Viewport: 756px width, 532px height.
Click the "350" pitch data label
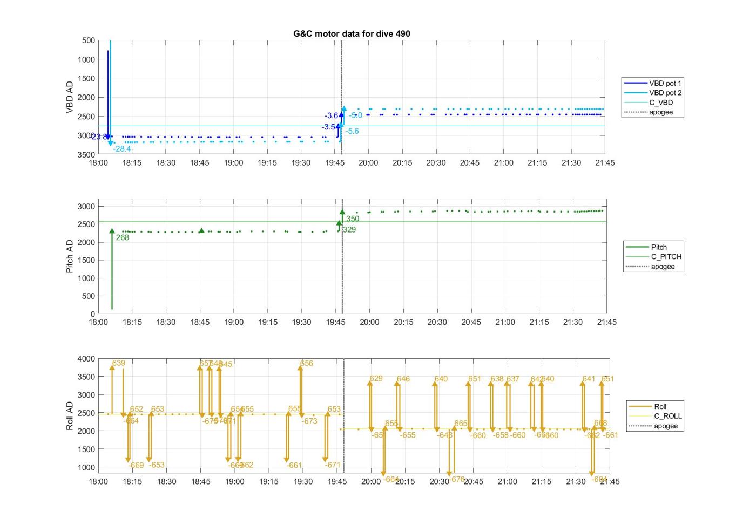tap(353, 219)
